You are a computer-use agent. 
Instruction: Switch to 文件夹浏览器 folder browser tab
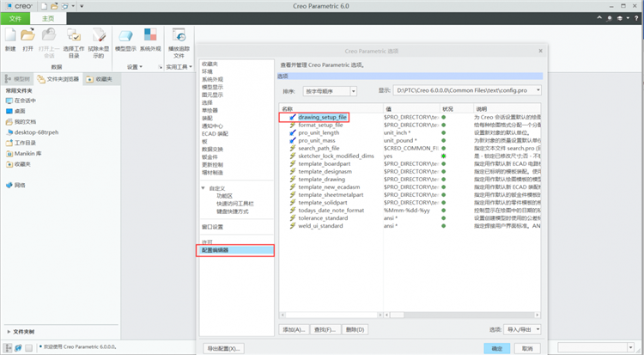click(58, 78)
